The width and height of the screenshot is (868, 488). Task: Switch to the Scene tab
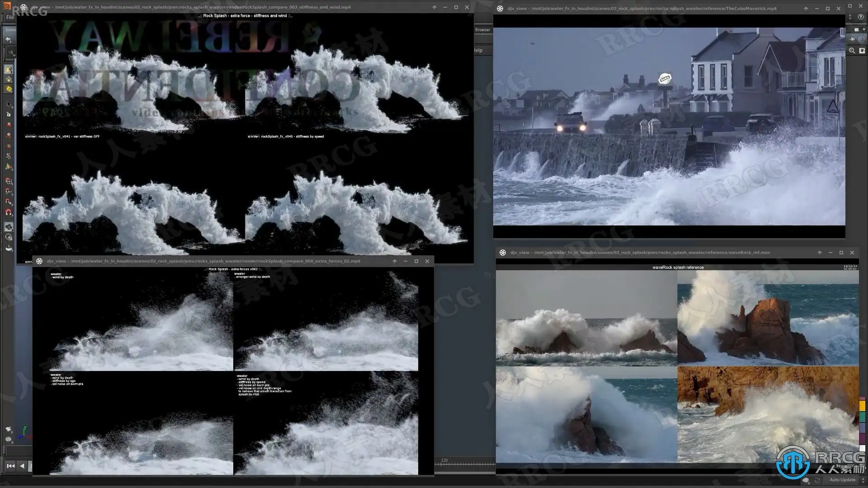[x=10, y=30]
